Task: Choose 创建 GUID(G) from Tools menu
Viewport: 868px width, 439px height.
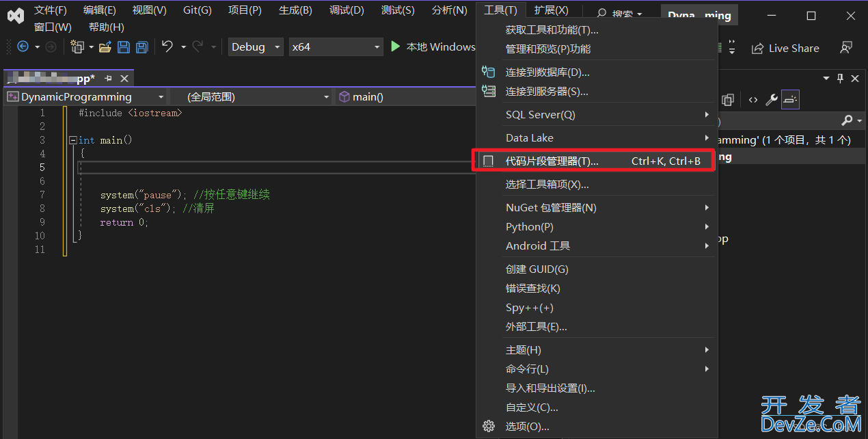Action: 595,269
